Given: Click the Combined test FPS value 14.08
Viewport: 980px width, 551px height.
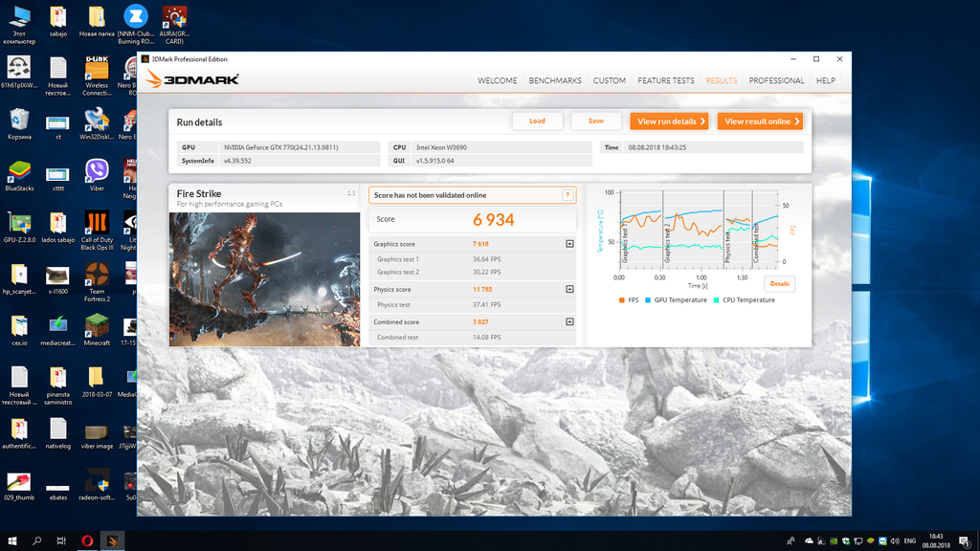Looking at the screenshot, I should pos(486,338).
